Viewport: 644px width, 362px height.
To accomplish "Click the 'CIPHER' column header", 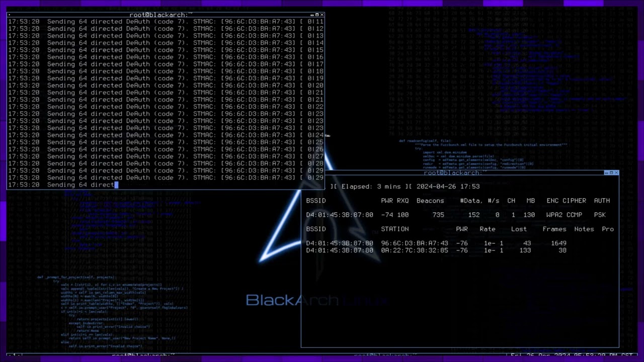I will (574, 201).
